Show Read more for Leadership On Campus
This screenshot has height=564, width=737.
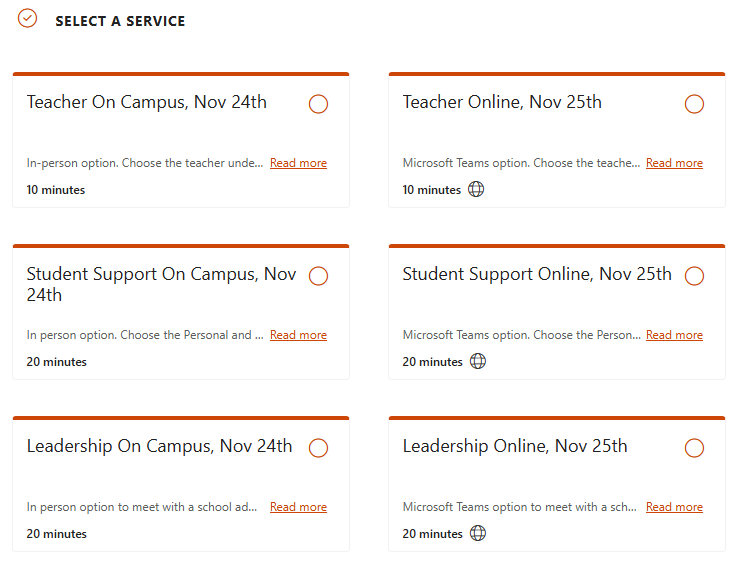click(x=298, y=507)
